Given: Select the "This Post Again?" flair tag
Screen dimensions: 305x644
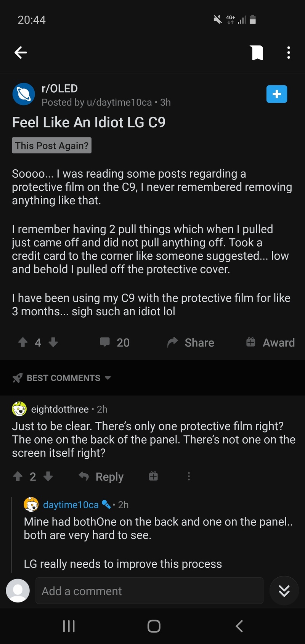Looking at the screenshot, I should (x=51, y=146).
